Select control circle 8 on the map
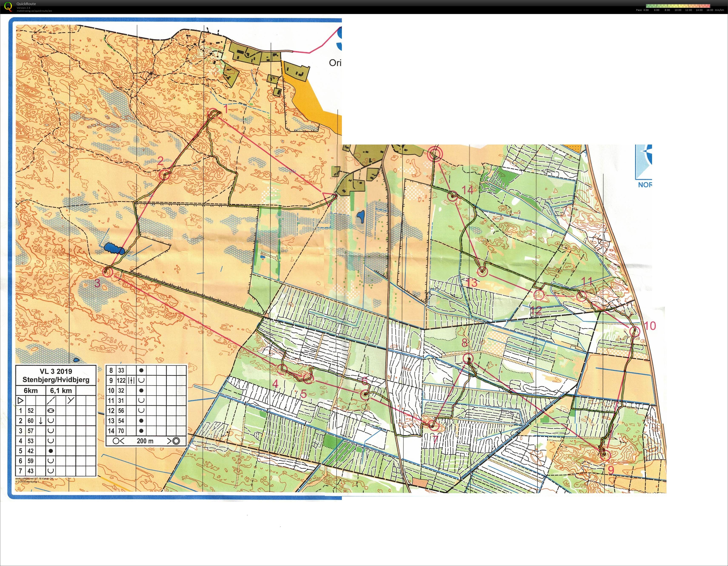728x566 pixels. (468, 358)
